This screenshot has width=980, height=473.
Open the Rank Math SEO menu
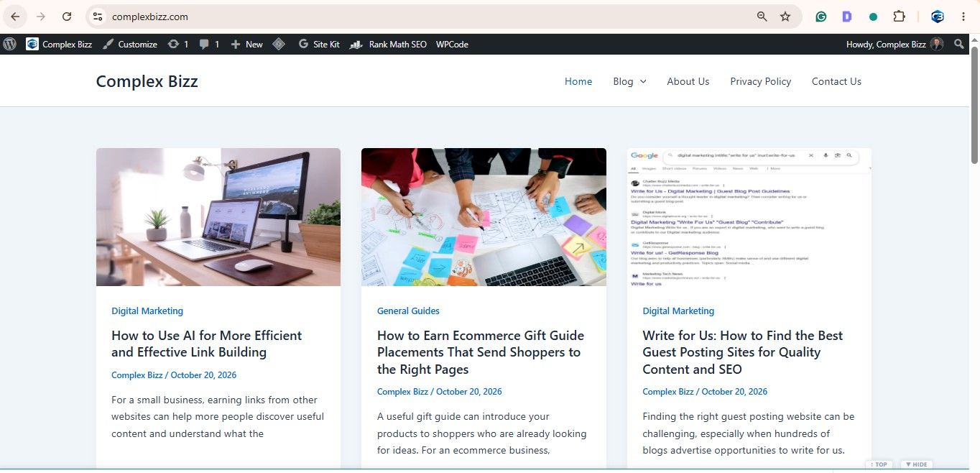[388, 44]
